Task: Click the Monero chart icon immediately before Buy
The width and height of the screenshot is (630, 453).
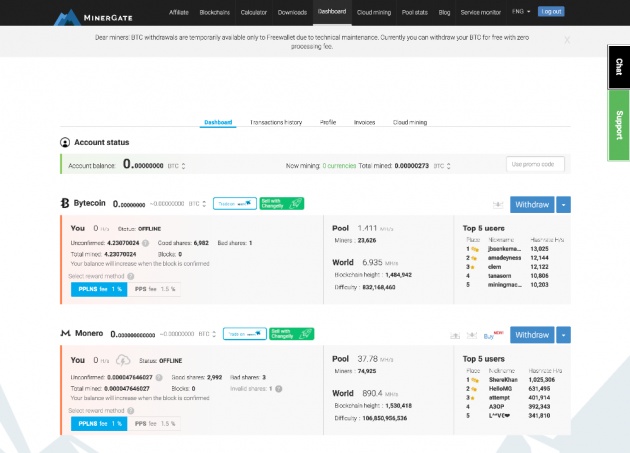Action: 472,335
